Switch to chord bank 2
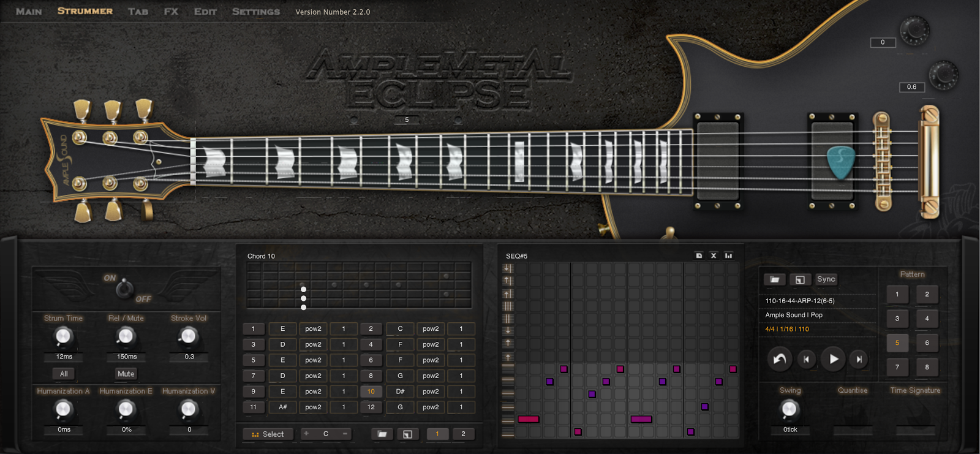Screen dimensions: 980x454 (463, 434)
